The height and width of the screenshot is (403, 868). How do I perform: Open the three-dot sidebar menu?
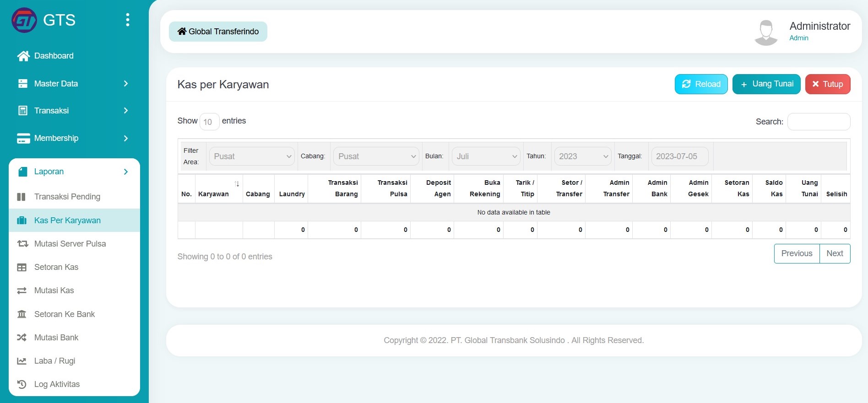coord(128,20)
